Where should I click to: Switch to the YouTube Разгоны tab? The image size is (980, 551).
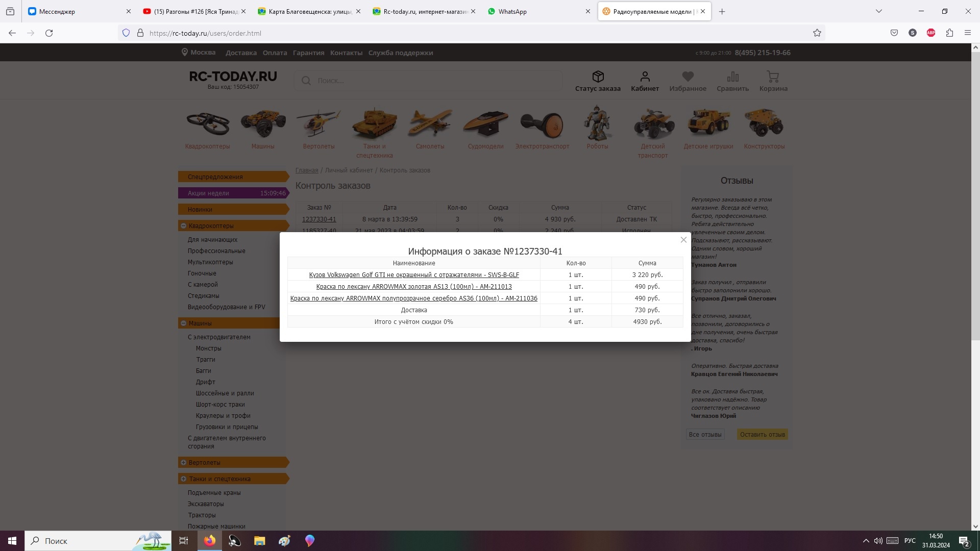pos(194,11)
